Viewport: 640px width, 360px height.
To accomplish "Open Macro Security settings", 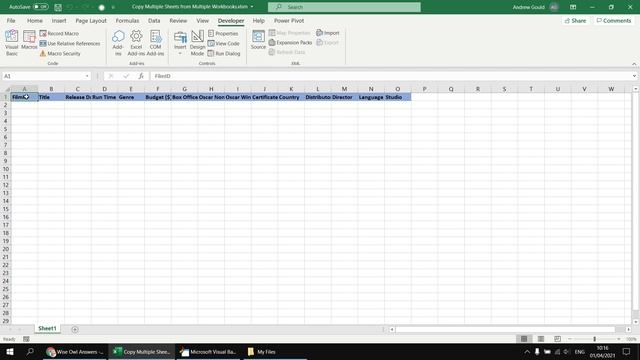I will pos(60,53).
